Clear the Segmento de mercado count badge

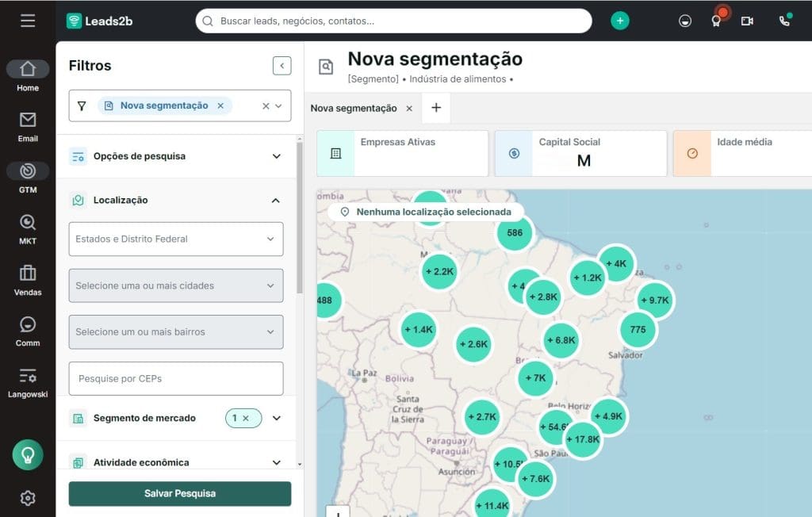pos(246,418)
